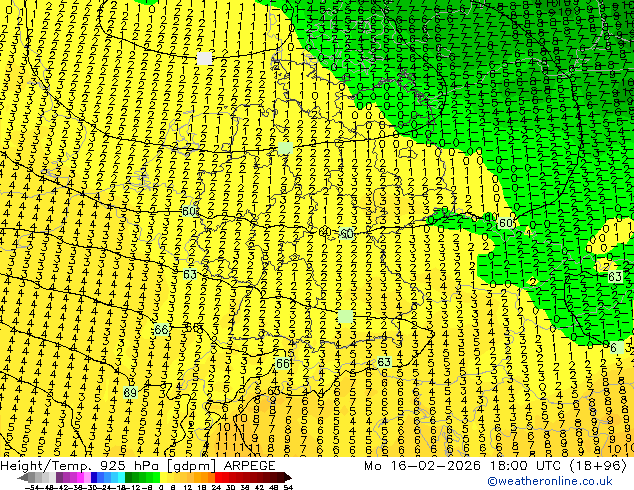The height and width of the screenshot is (490, 634).
Task: Click the "54" value at the legend end
Action: tap(288, 487)
